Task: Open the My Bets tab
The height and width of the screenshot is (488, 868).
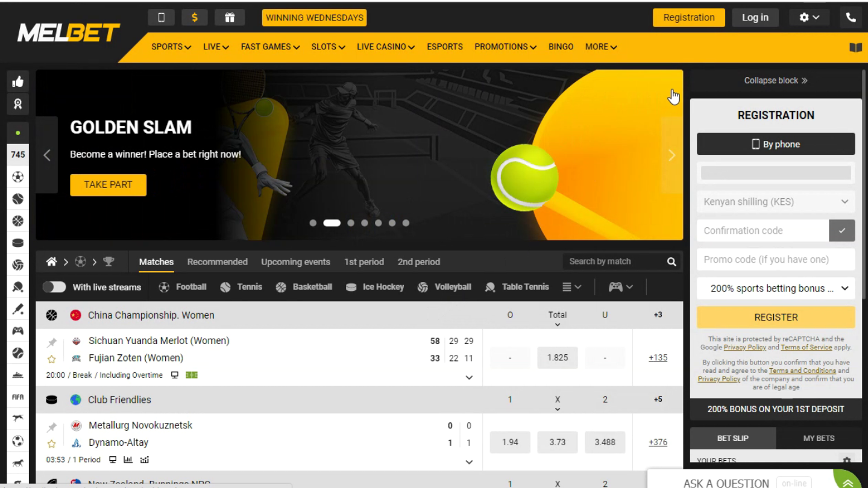Action: pos(819,438)
